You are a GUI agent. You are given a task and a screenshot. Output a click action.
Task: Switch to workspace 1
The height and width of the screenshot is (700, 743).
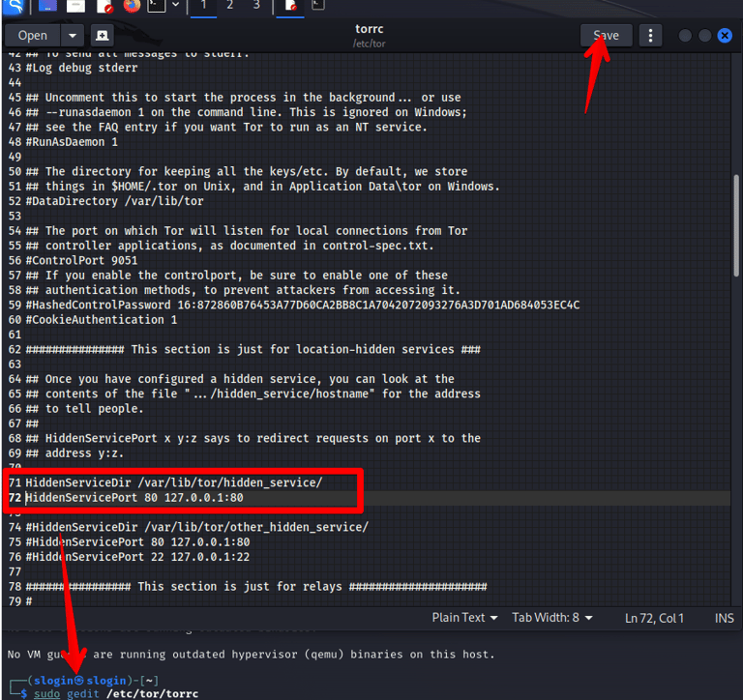tap(203, 6)
